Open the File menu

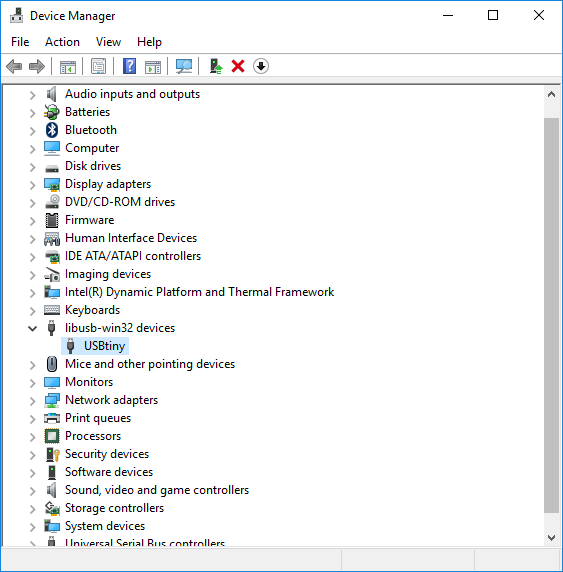point(20,42)
